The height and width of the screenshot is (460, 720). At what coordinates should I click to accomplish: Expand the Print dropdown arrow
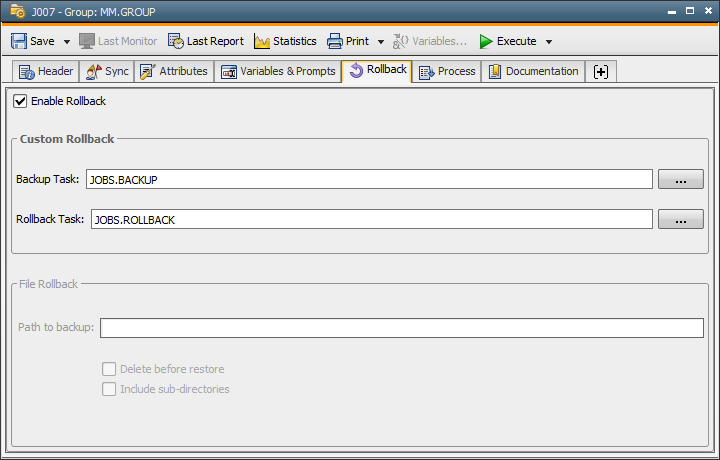(381, 42)
